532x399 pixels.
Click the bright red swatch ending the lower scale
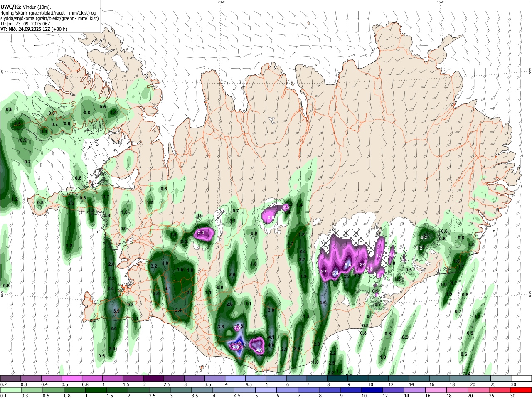520,390
